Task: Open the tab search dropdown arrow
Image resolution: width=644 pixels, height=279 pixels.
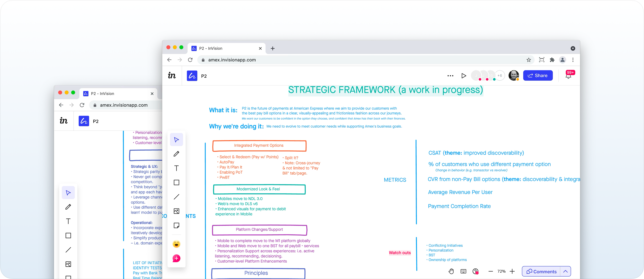Action: pyautogui.click(x=573, y=48)
